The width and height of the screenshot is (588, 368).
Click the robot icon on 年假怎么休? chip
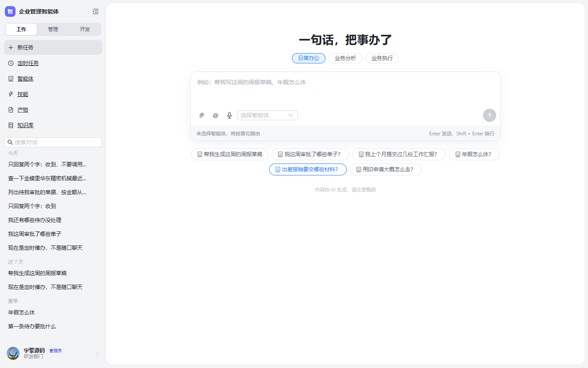458,154
